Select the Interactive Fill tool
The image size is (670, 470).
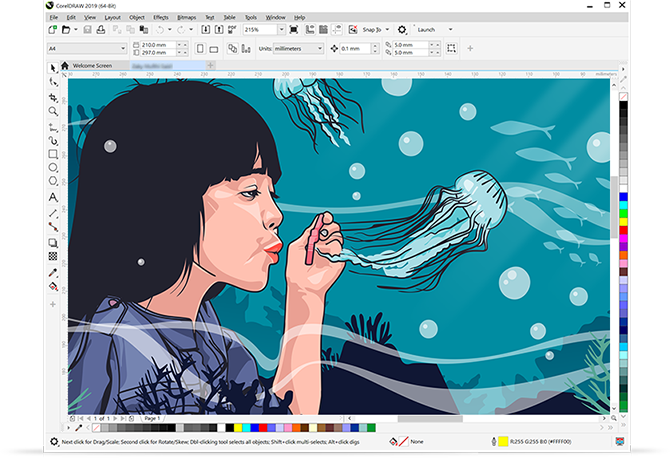[53, 286]
